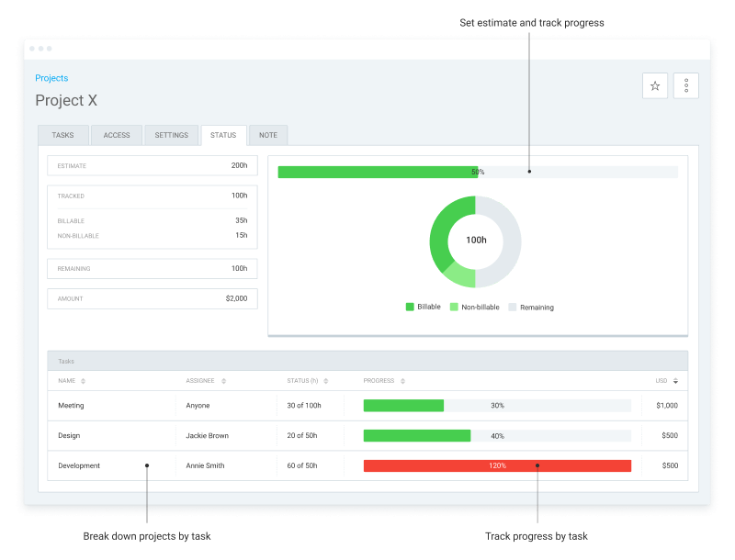Switch to the TASKS tab
The width and height of the screenshot is (735, 560).
tap(62, 135)
